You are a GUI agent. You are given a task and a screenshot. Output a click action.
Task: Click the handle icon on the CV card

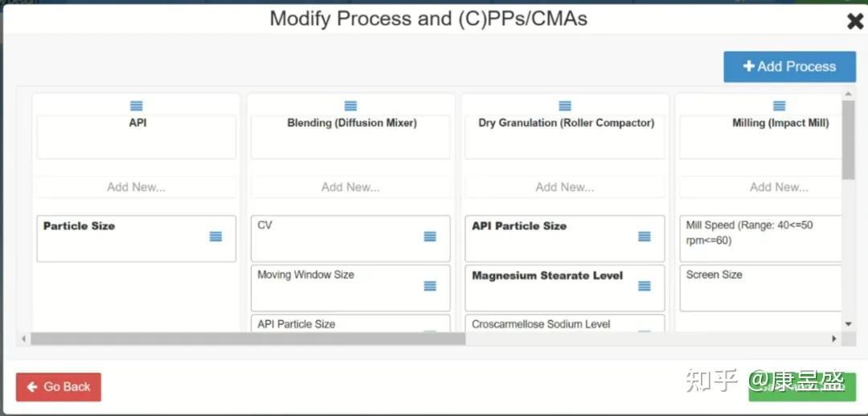(x=430, y=237)
